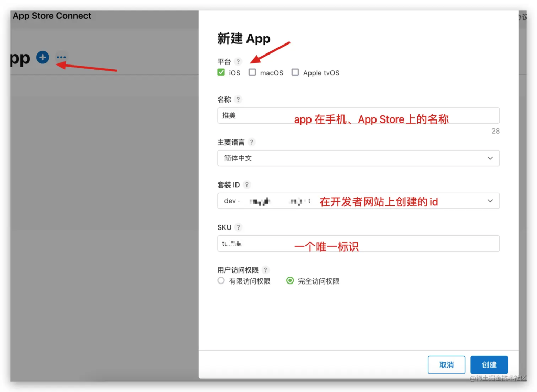Select the 完全访问权限 radio button
The image size is (537, 392).
[x=290, y=280]
